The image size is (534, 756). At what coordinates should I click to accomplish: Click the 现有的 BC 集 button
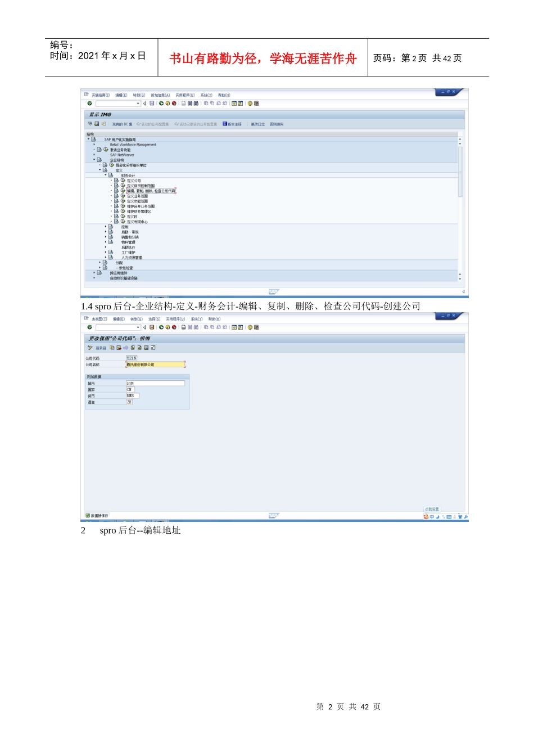coord(122,124)
